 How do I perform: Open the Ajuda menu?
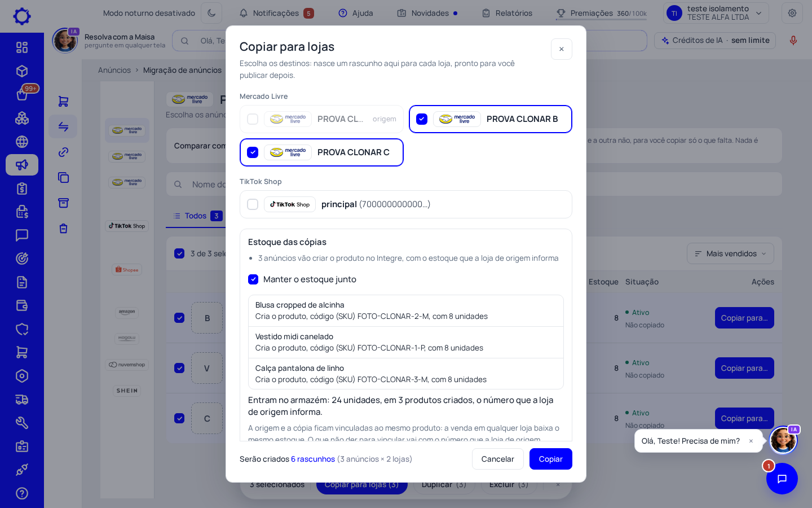[356, 13]
